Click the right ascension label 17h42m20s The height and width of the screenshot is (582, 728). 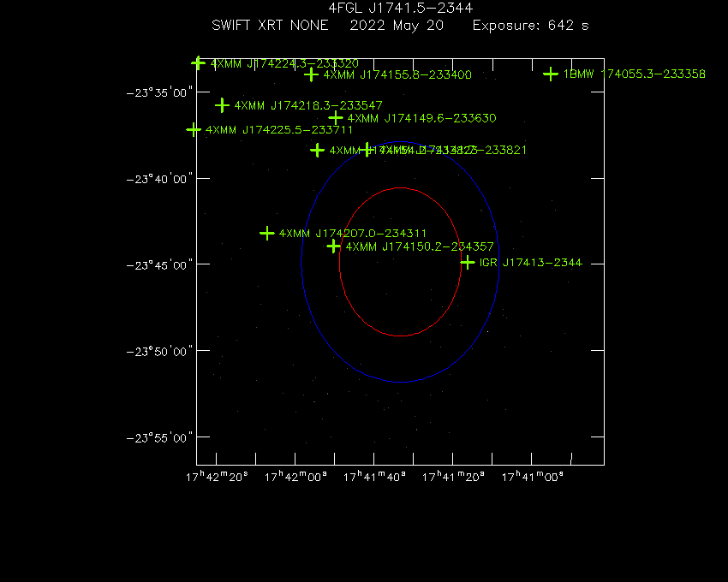pyautogui.click(x=217, y=477)
